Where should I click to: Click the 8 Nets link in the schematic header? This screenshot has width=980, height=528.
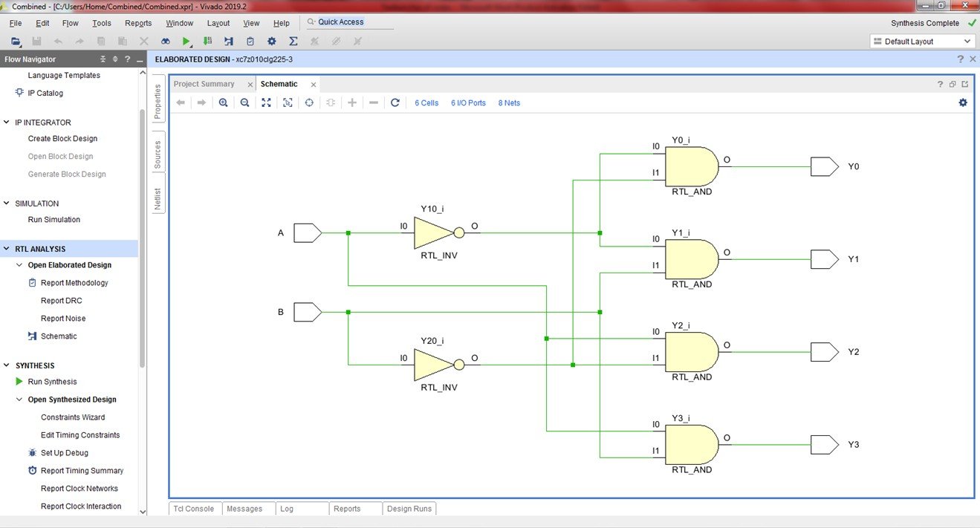click(x=508, y=102)
